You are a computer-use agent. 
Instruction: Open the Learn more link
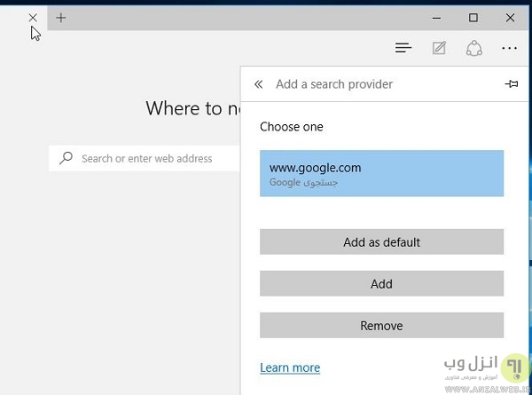pos(290,367)
